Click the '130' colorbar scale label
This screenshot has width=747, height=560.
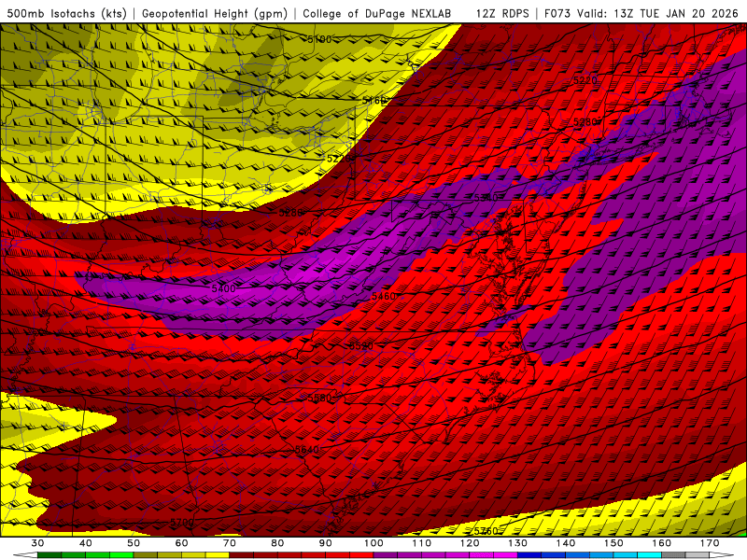pos(517,543)
